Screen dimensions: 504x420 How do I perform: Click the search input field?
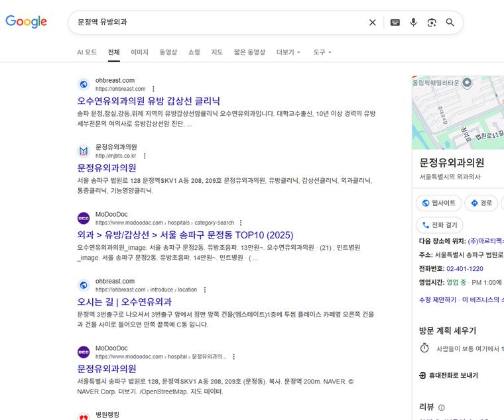tap(219, 22)
